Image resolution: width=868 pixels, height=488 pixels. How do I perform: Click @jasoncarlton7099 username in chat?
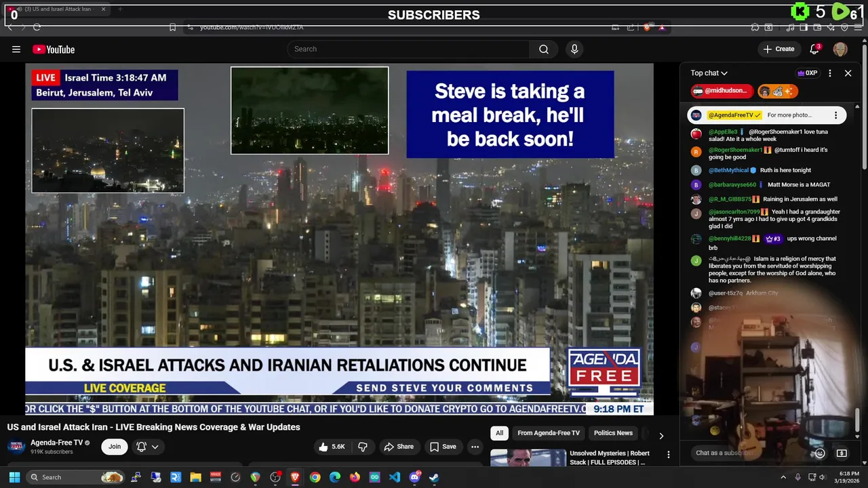[x=734, y=212]
